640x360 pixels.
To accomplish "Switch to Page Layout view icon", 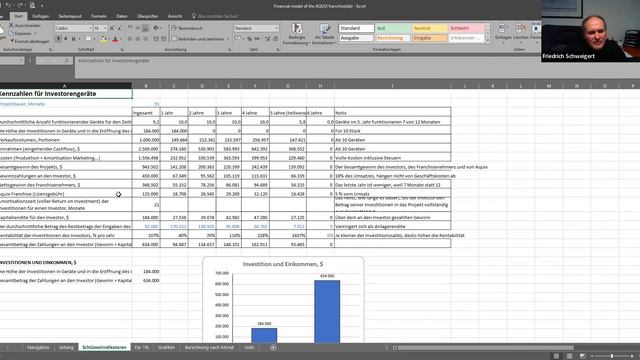I will point(569,356).
